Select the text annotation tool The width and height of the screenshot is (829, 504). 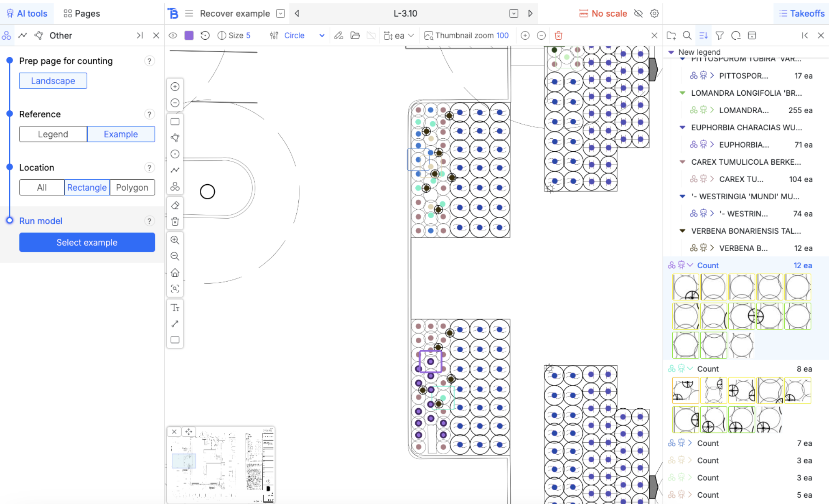[175, 308]
